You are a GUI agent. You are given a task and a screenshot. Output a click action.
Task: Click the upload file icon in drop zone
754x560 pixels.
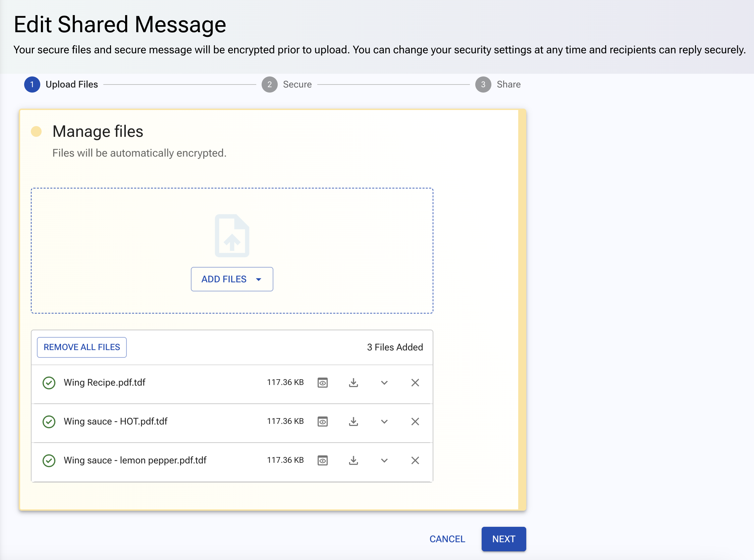[232, 236]
